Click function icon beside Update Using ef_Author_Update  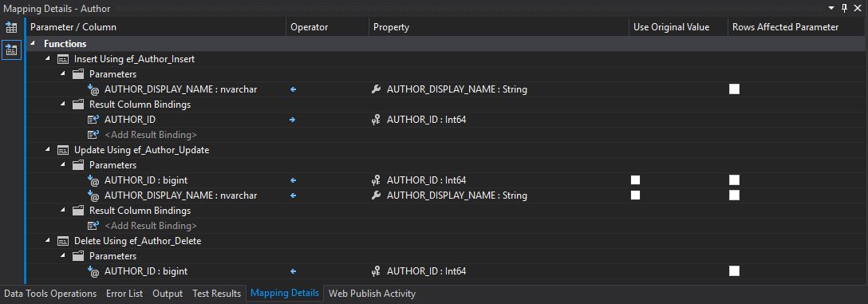(x=63, y=150)
